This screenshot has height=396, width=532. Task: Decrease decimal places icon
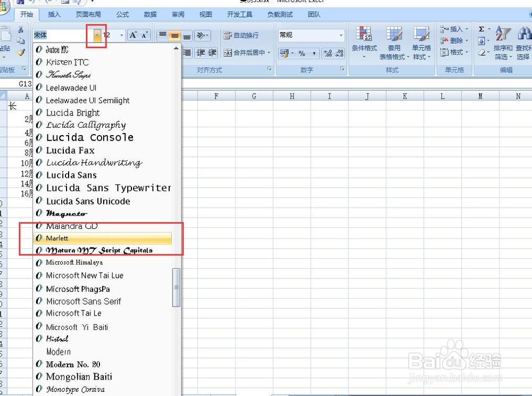click(x=339, y=53)
